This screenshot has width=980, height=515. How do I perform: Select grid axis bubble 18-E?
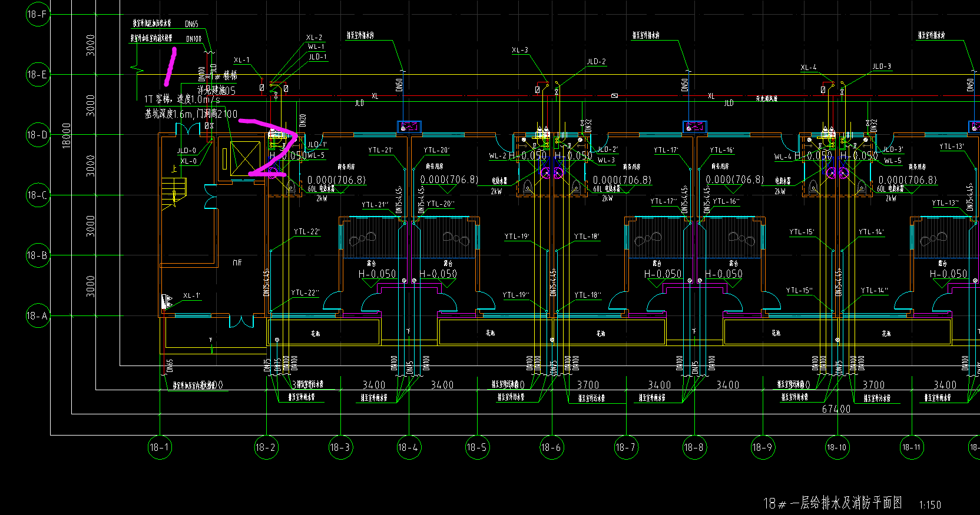(38, 75)
